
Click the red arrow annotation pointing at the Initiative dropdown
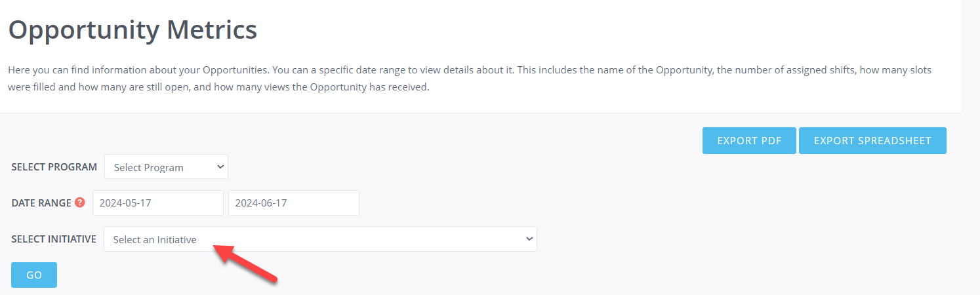[245, 263]
